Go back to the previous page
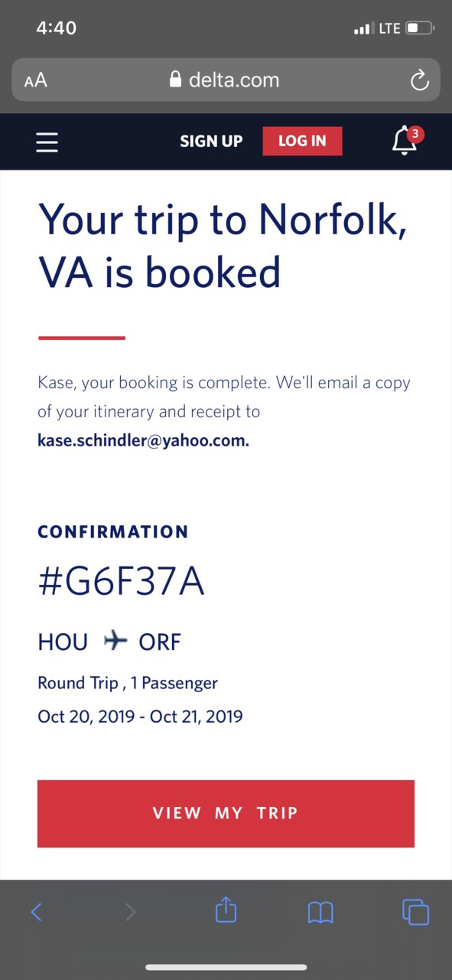 [x=36, y=912]
